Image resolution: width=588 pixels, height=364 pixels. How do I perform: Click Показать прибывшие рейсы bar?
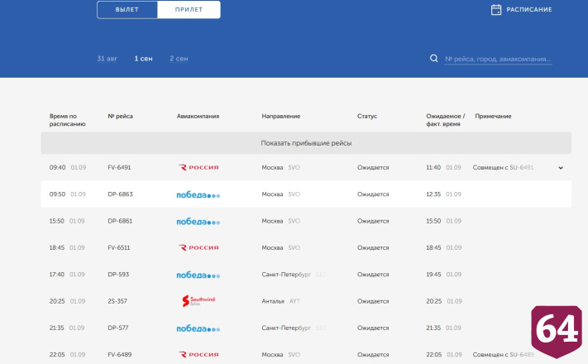point(306,143)
